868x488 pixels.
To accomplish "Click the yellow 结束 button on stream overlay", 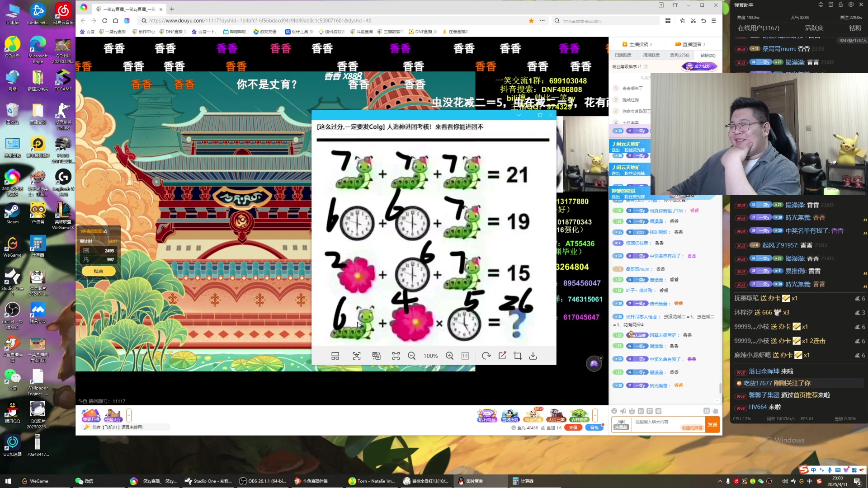I will (99, 271).
